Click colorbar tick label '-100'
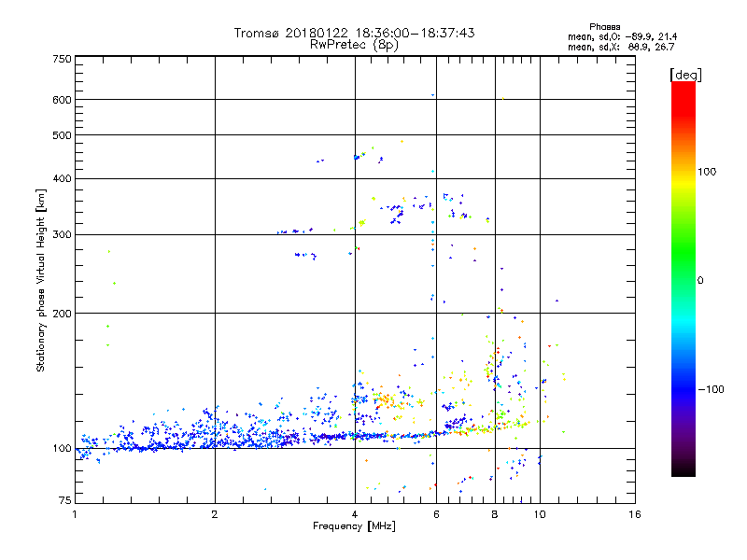Image resolution: width=747 pixels, height=560 pixels. pyautogui.click(x=711, y=389)
